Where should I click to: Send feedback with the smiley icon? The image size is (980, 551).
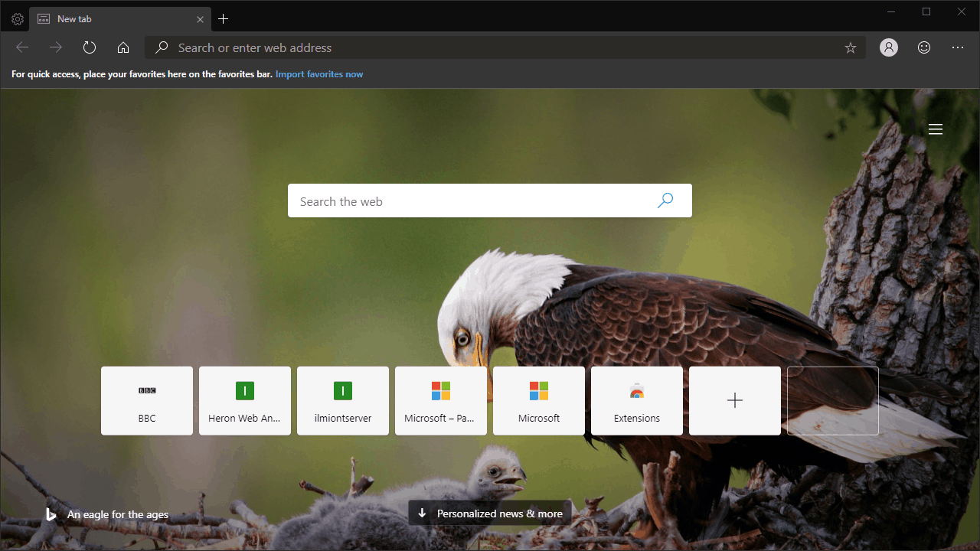pos(924,47)
